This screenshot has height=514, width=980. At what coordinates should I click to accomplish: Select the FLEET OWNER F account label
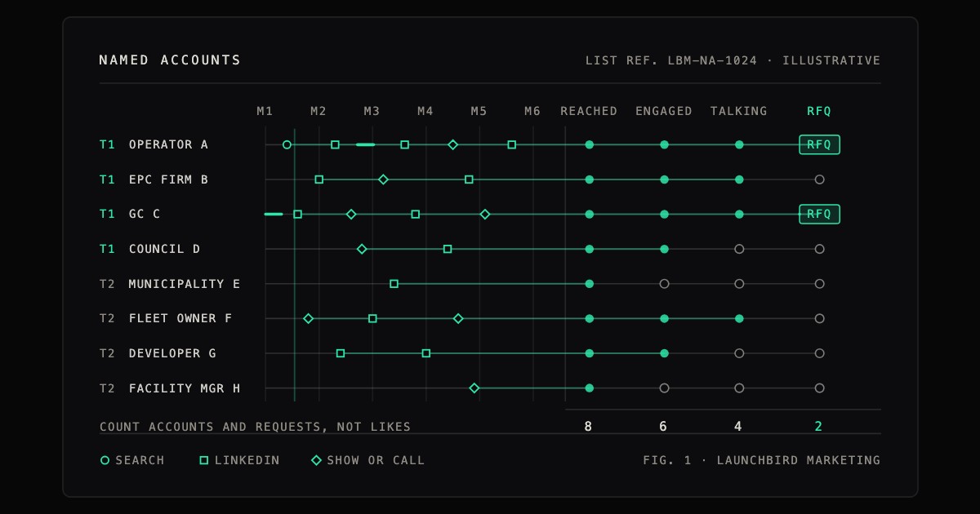click(180, 318)
